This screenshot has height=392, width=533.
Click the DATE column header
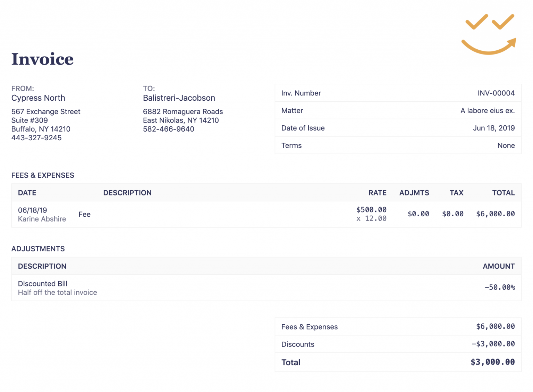click(27, 193)
